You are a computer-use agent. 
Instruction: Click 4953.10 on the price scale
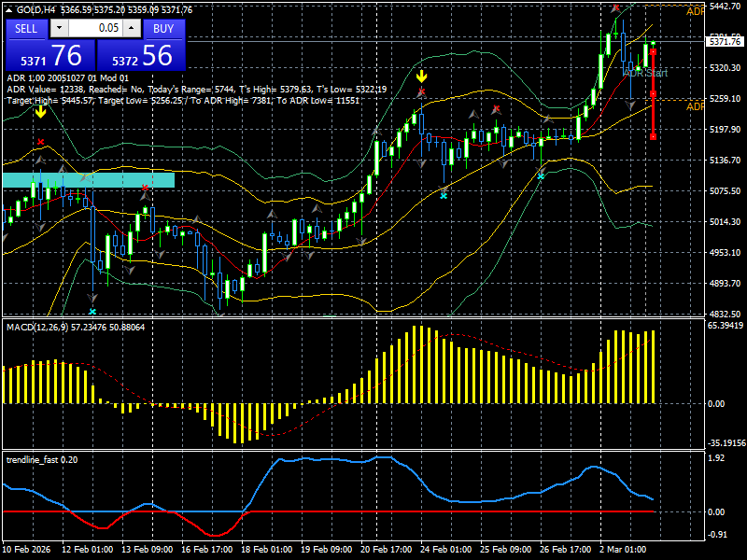(725, 252)
